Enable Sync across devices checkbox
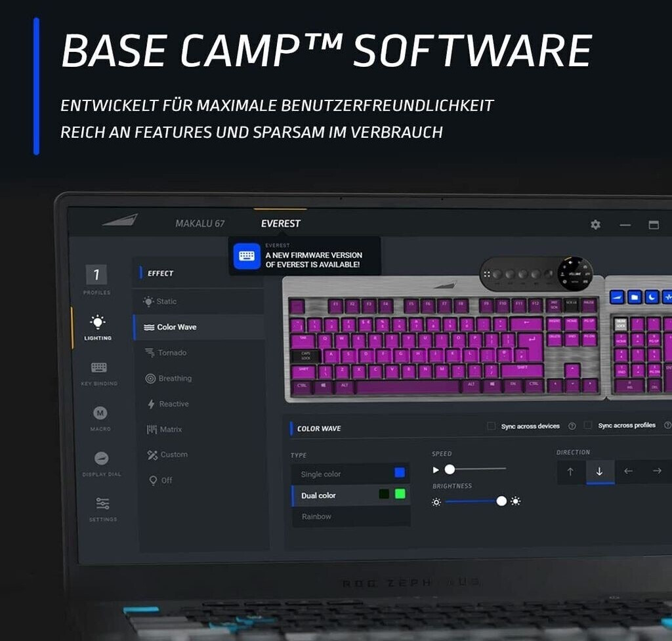This screenshot has width=672, height=641. 492,426
